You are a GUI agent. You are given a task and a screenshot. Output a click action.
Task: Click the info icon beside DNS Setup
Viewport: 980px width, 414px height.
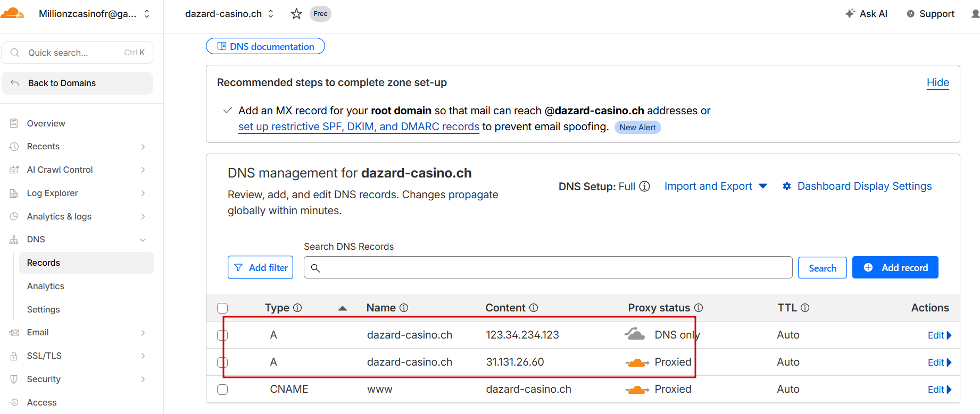(x=644, y=187)
